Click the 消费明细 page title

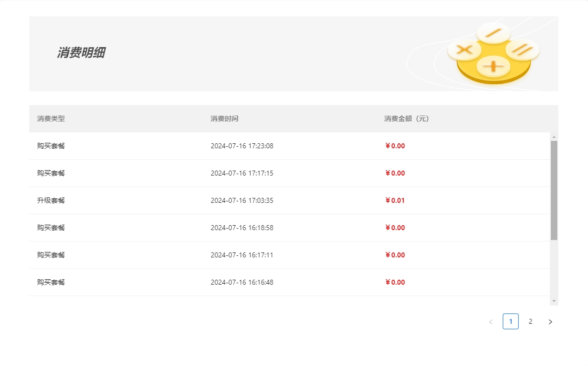point(81,53)
